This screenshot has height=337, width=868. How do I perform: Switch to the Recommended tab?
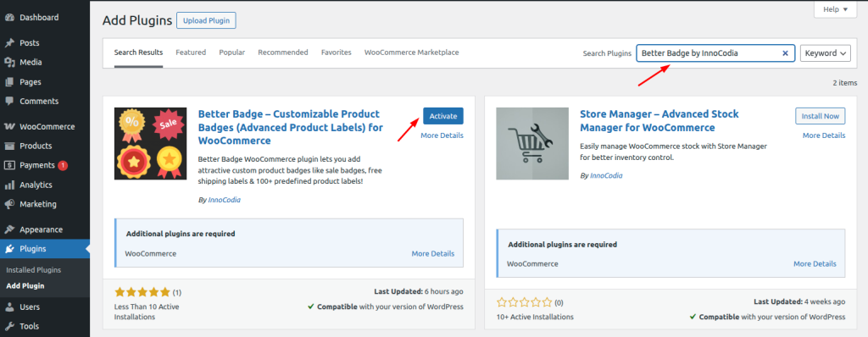click(x=283, y=52)
